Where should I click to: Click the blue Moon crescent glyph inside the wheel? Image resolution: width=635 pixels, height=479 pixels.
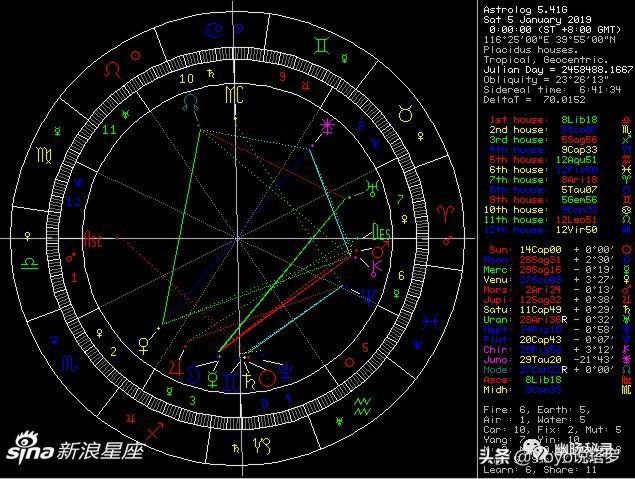point(193,376)
